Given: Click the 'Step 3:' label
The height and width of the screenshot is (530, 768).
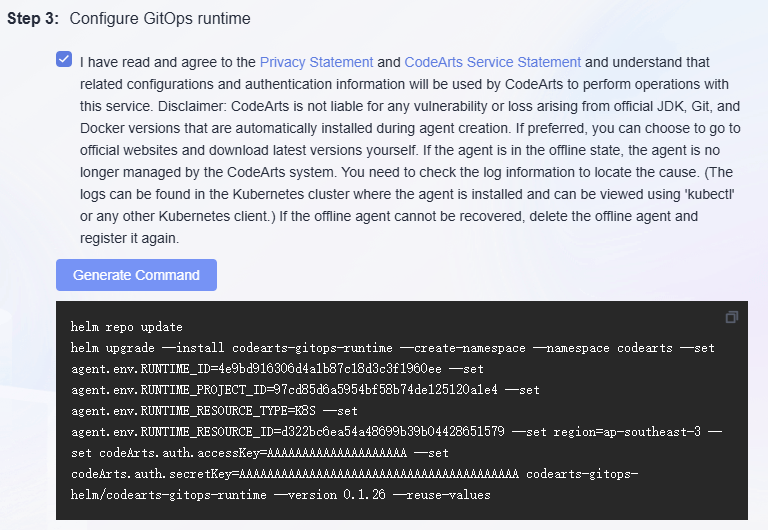Looking at the screenshot, I should click(x=34, y=19).
